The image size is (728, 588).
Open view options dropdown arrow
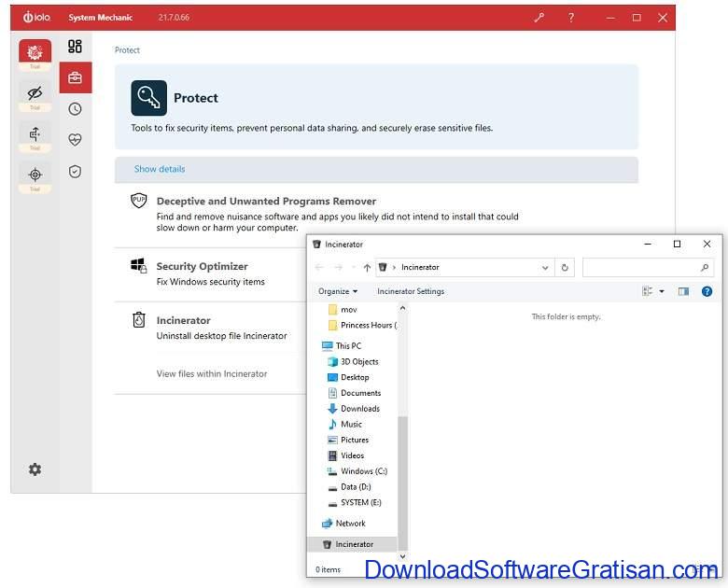662,291
